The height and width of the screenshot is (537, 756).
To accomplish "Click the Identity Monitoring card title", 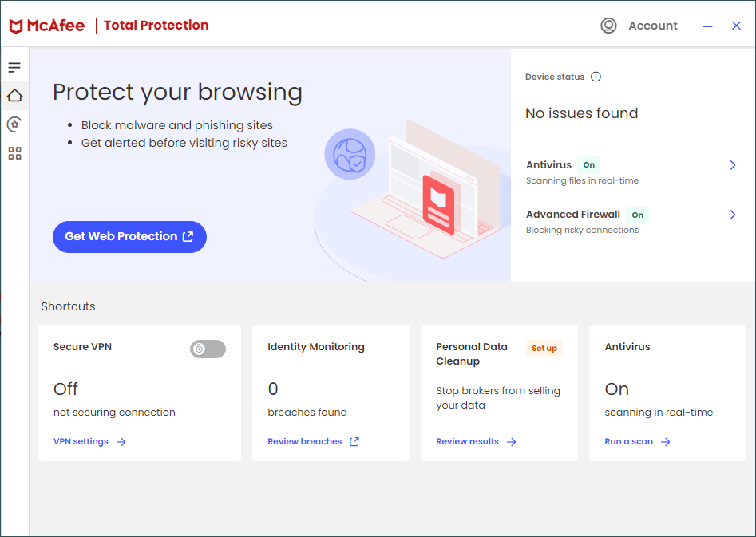I will (315, 347).
